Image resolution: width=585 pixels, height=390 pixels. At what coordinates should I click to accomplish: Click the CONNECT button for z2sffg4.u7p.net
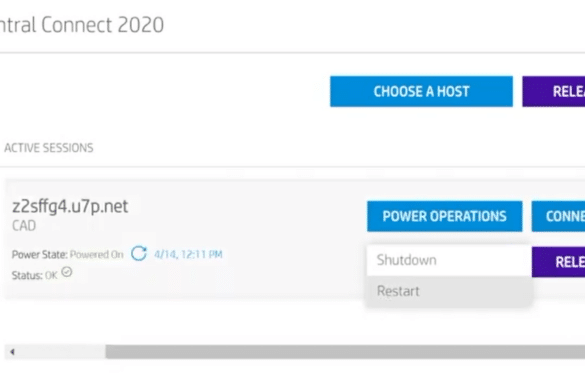[x=558, y=216]
